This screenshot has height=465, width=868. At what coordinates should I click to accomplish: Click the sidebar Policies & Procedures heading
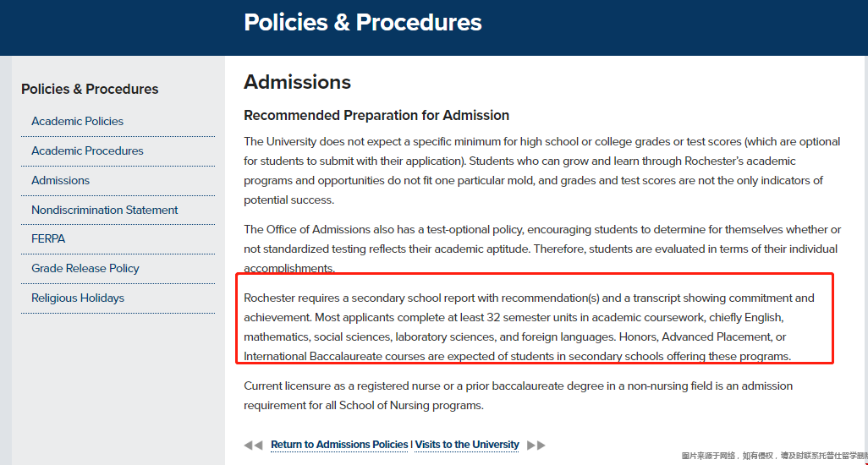point(90,89)
